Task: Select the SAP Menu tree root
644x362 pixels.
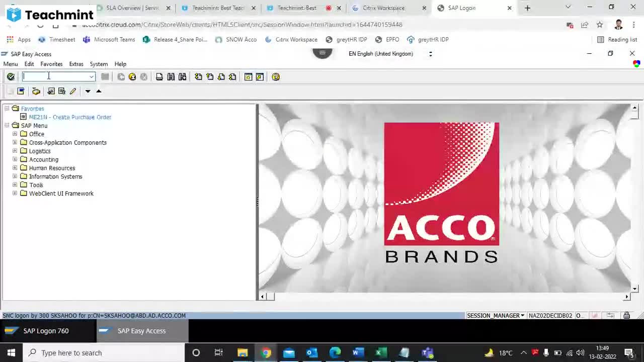Action: (34, 126)
